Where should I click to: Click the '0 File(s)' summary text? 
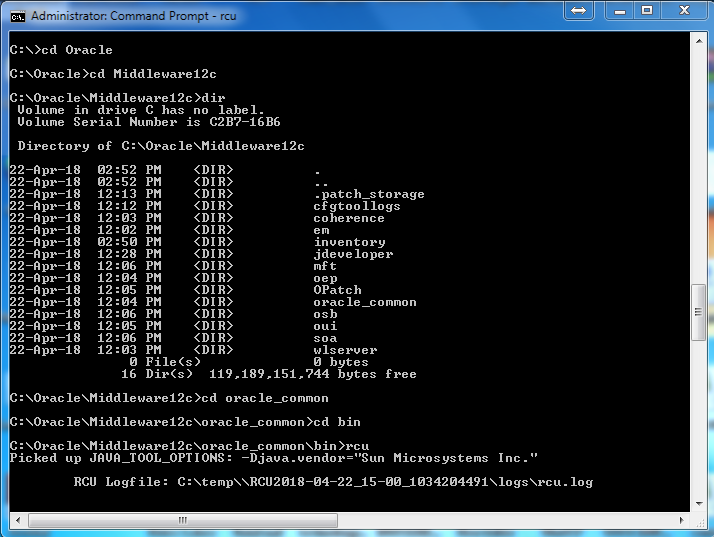pos(165,362)
